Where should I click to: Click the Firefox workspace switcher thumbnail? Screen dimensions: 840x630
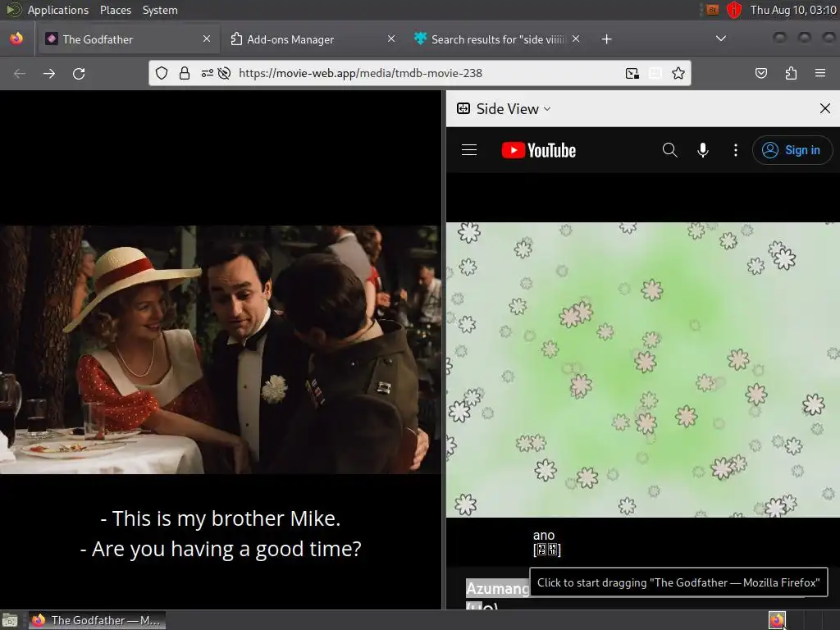[777, 620]
